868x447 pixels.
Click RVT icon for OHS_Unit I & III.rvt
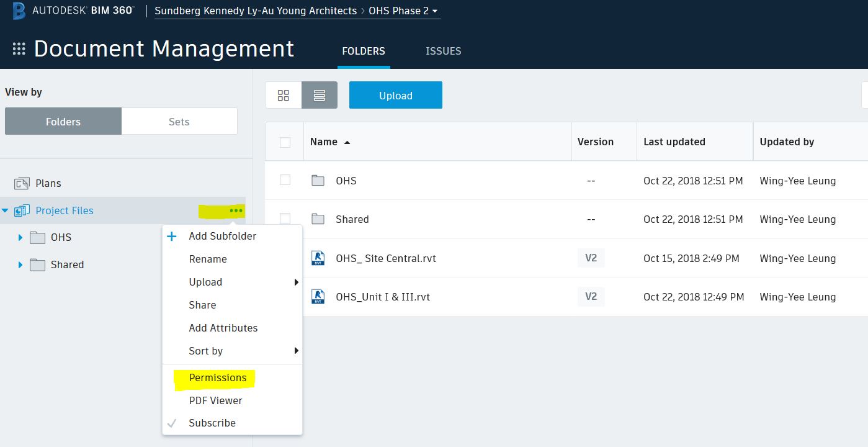click(318, 297)
